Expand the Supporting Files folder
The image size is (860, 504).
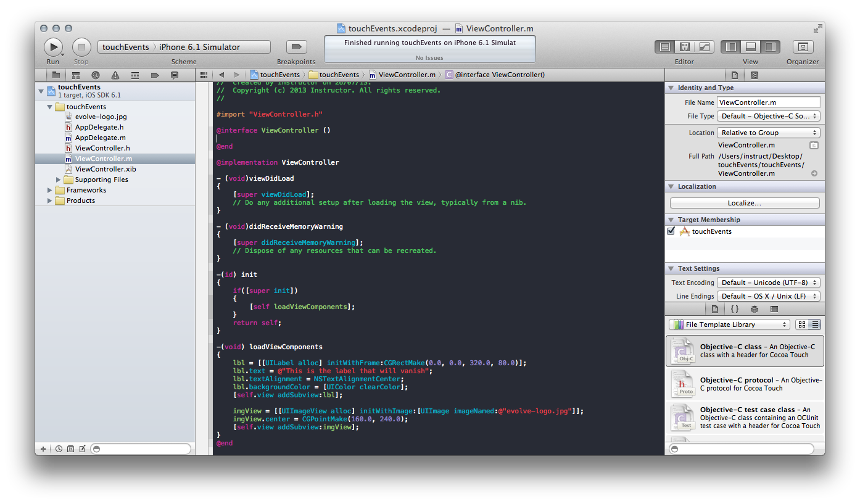[59, 180]
